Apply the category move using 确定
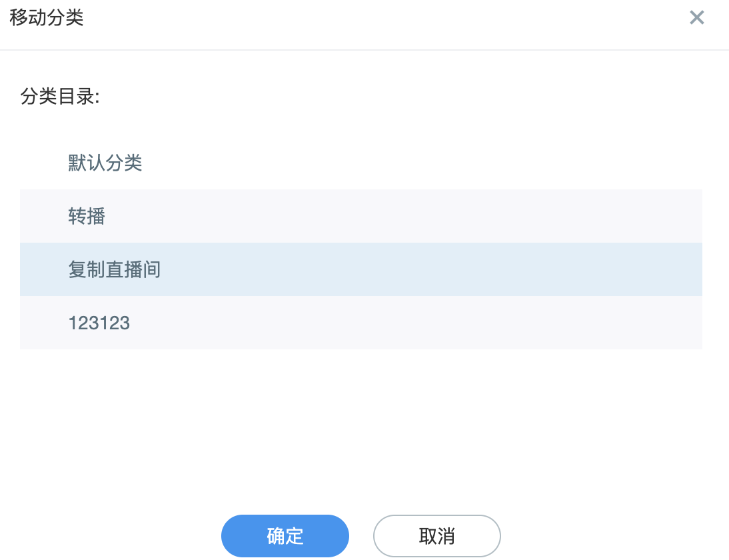 pyautogui.click(x=285, y=536)
